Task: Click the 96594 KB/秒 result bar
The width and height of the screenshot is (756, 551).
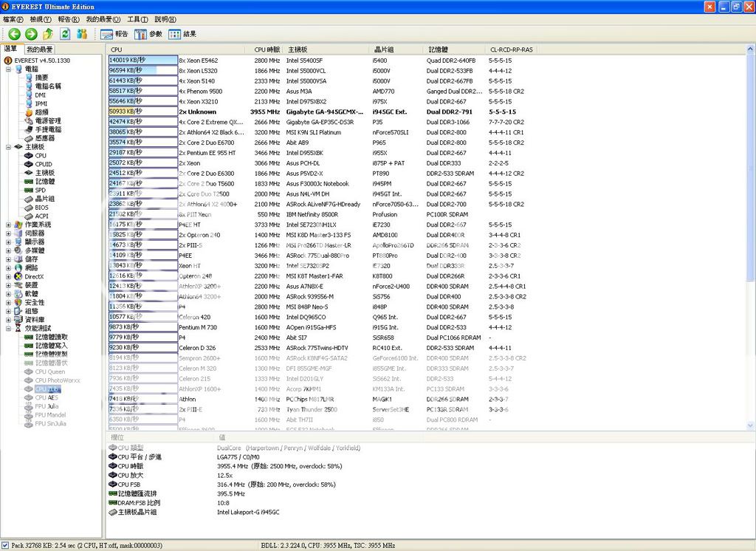Action: [143, 70]
